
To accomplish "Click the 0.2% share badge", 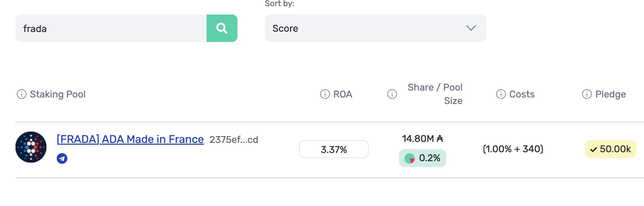I will [422, 158].
